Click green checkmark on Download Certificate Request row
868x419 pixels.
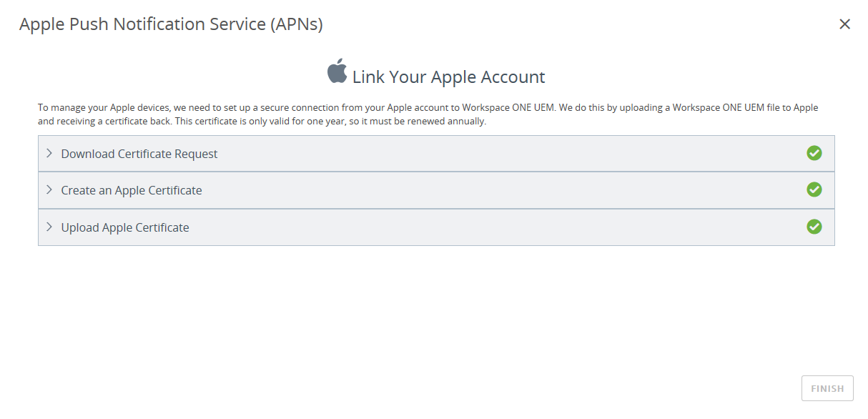[x=814, y=153]
